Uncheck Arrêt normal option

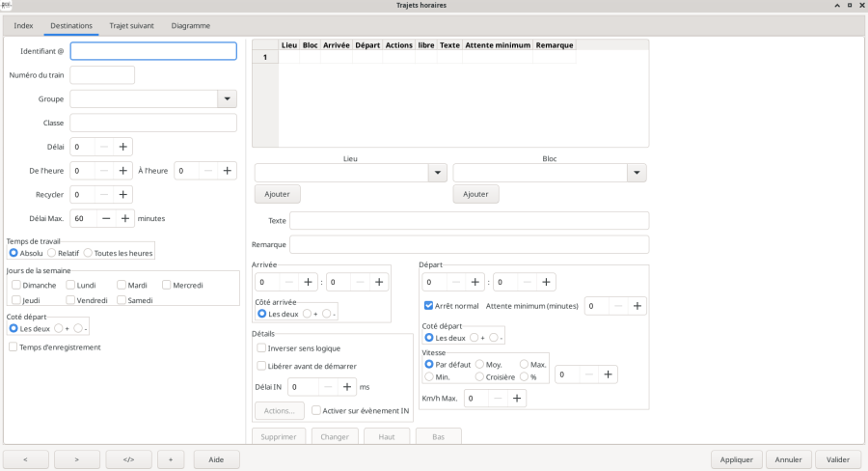click(x=429, y=306)
